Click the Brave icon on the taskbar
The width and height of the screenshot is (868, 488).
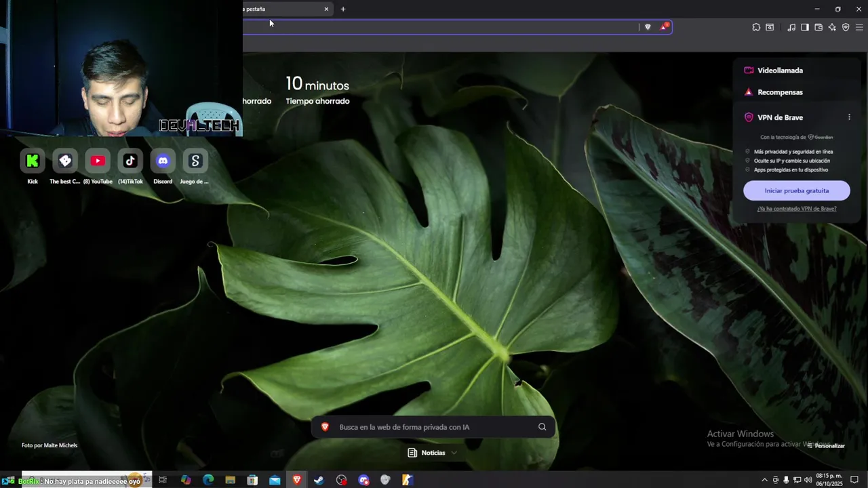(x=297, y=480)
